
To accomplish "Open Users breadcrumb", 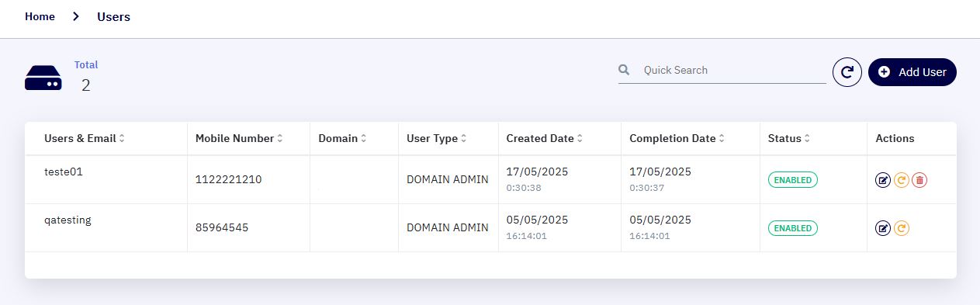I will (x=113, y=16).
